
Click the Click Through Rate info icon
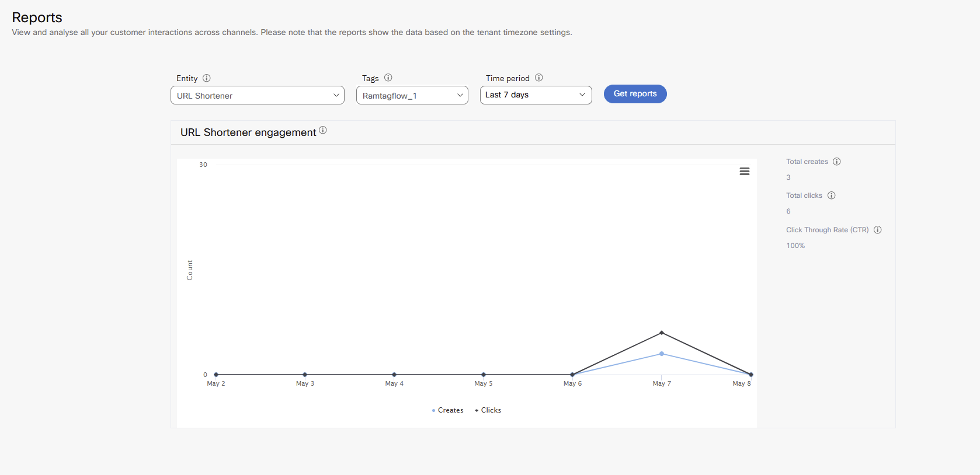click(x=878, y=230)
